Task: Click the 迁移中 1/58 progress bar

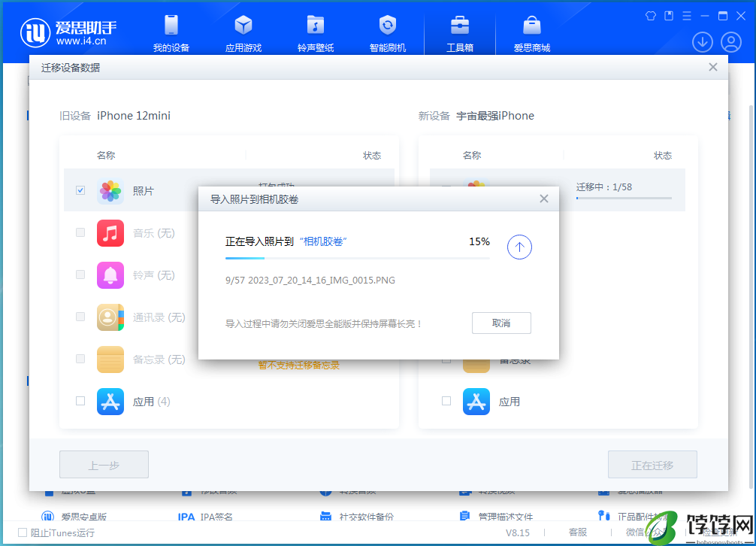Action: (x=624, y=199)
